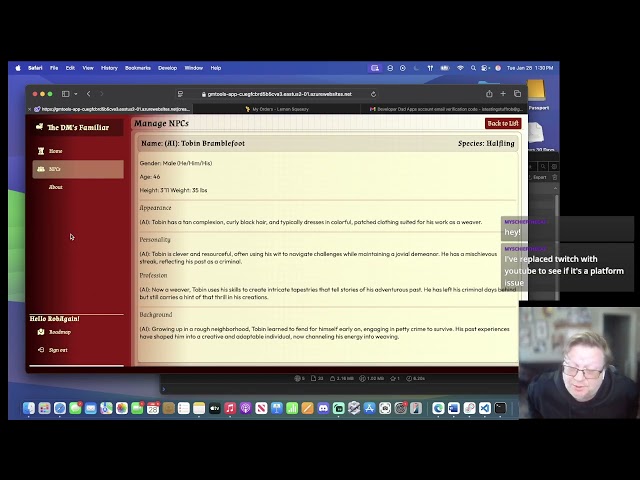Sign out of the DM's Familiar
Viewport: 640px width, 480px height.
58,350
